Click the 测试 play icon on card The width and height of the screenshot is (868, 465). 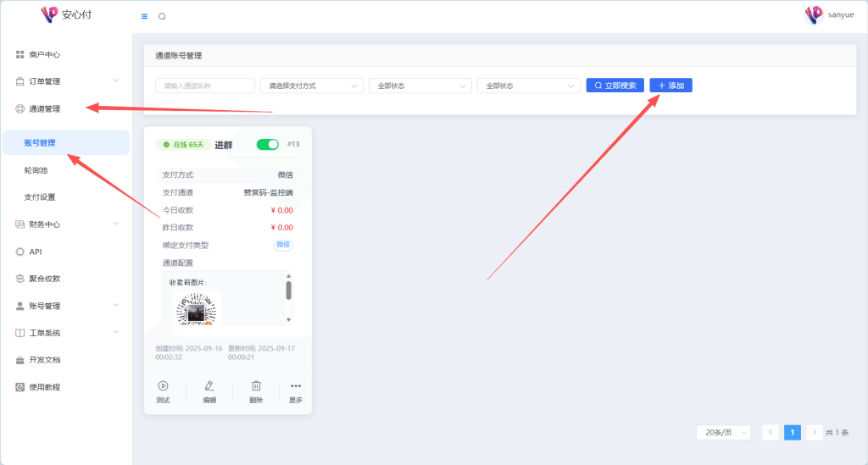click(163, 386)
